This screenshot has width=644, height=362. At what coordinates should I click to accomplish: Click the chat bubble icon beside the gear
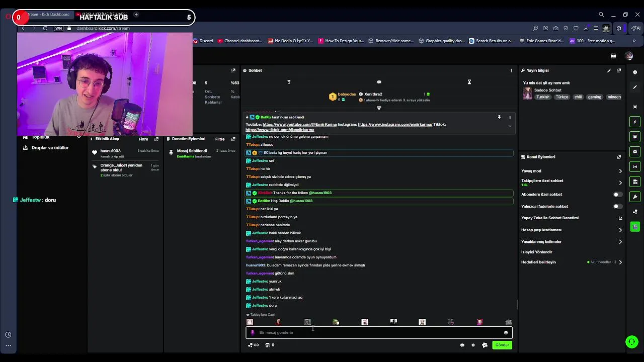pos(462,345)
